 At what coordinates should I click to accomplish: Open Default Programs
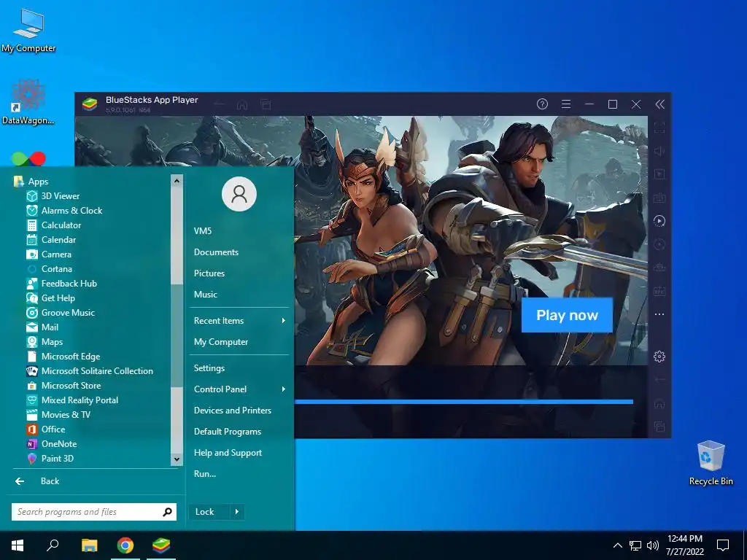click(x=228, y=432)
